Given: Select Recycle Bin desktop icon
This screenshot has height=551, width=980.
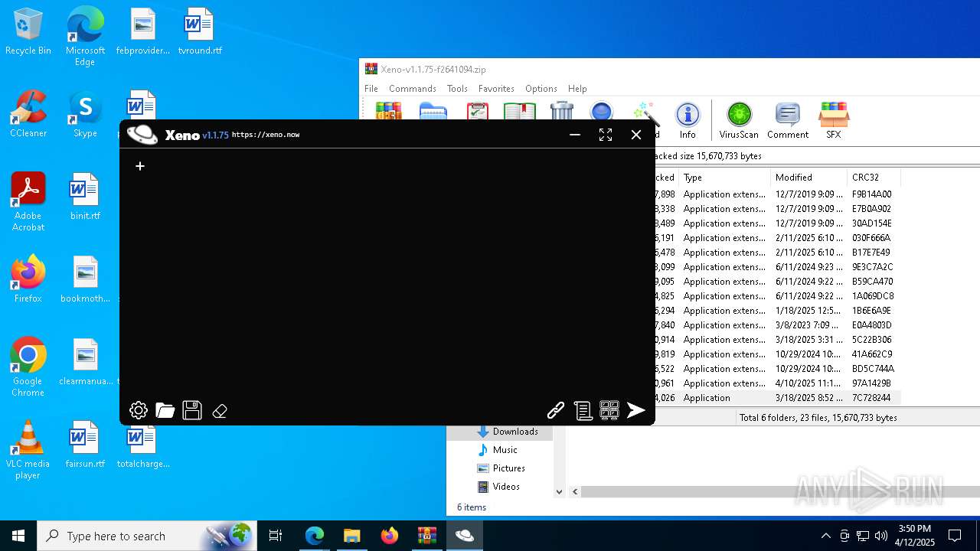Looking at the screenshot, I should [28, 33].
